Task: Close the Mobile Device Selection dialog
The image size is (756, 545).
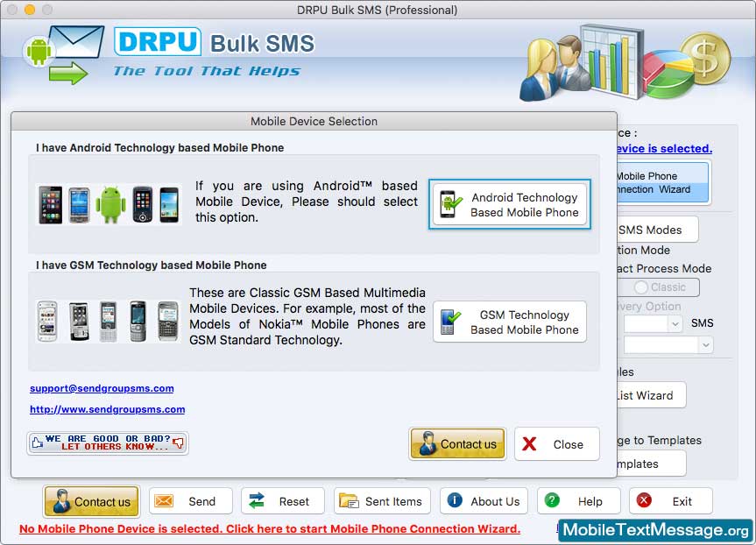Action: coord(557,443)
